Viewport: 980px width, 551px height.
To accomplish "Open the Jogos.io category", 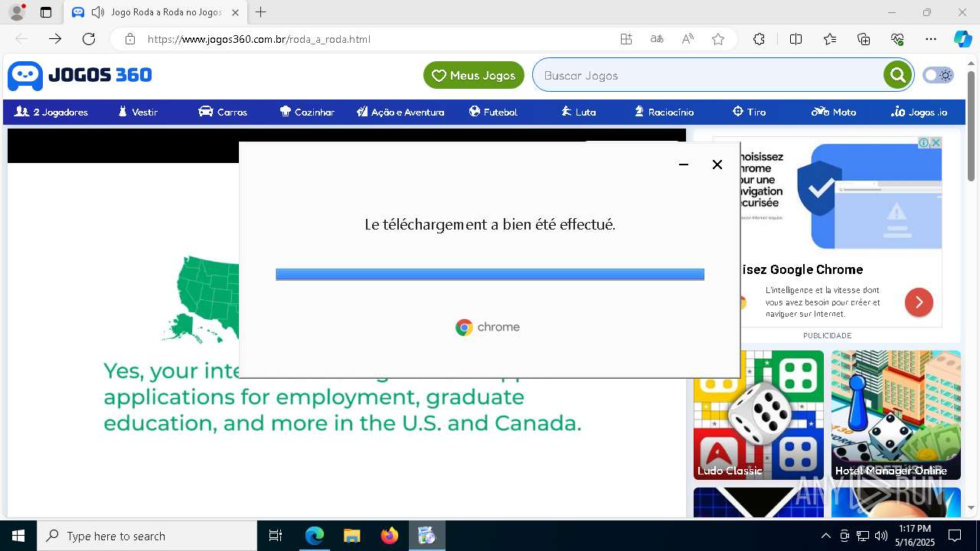I will [x=919, y=112].
